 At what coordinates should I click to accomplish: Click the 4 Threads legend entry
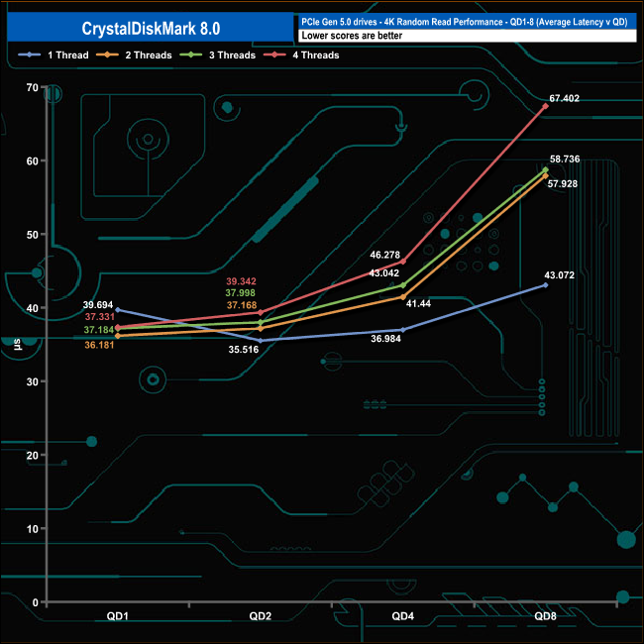(x=301, y=55)
